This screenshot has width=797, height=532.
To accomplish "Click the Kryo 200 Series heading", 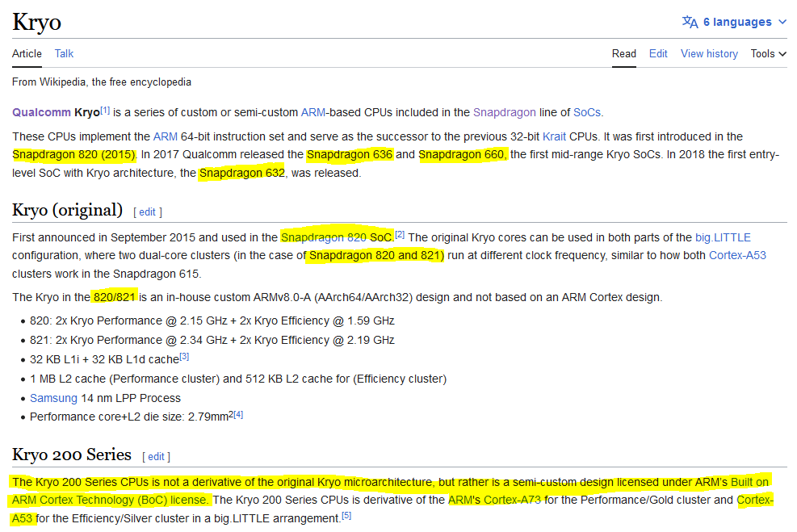I will click(x=72, y=455).
